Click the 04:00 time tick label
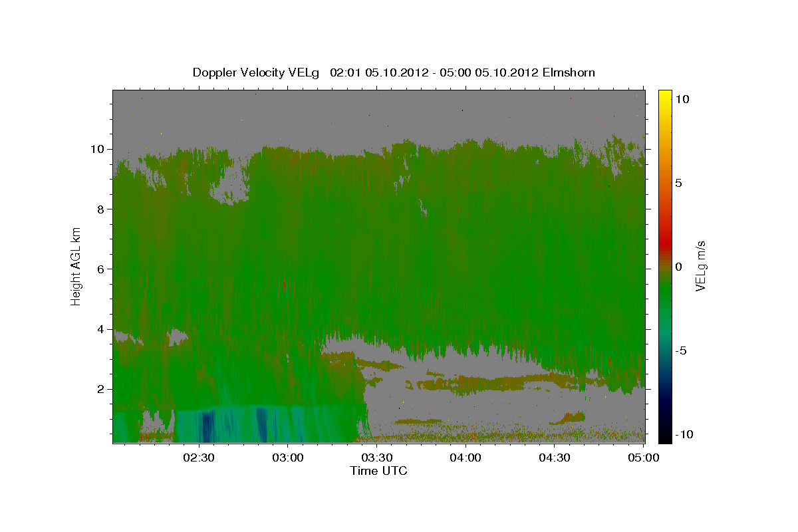 click(465, 458)
